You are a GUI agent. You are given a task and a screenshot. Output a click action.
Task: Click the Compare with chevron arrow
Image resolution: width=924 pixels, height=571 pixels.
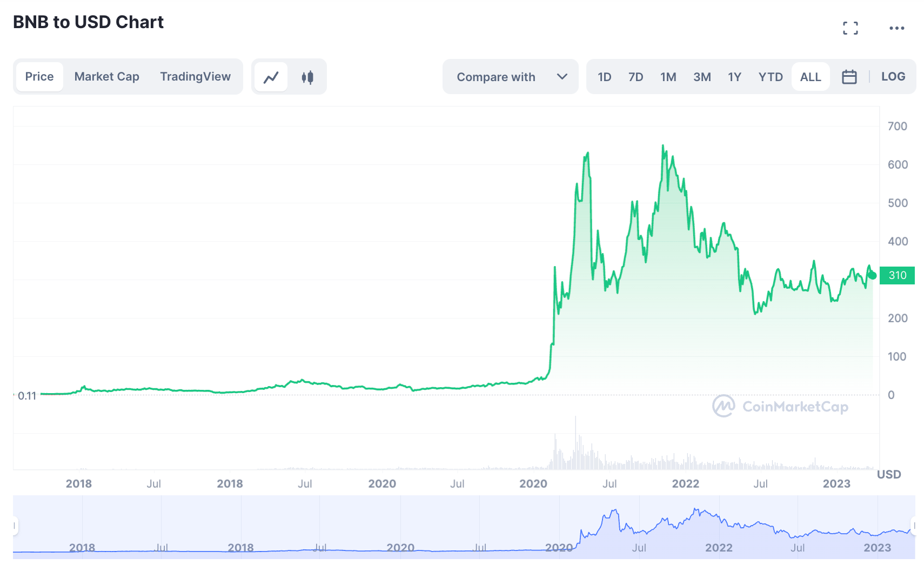point(561,77)
